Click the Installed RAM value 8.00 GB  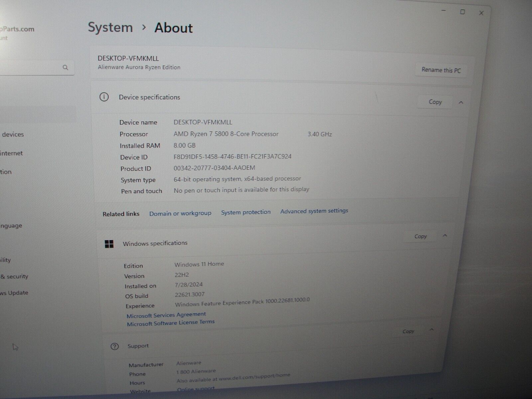(185, 145)
